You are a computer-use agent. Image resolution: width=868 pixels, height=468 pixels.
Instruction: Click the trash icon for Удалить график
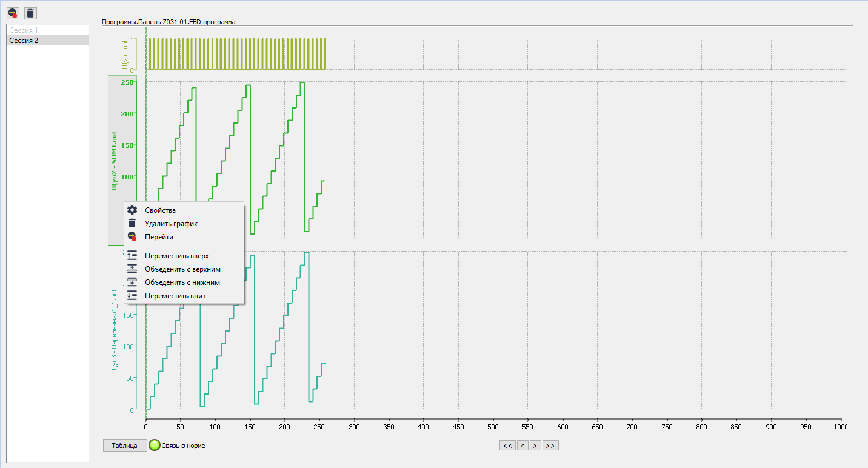[132, 224]
